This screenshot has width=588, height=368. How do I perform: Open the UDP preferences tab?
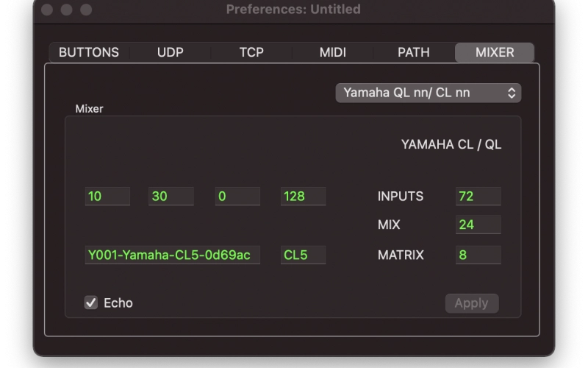[x=171, y=52]
